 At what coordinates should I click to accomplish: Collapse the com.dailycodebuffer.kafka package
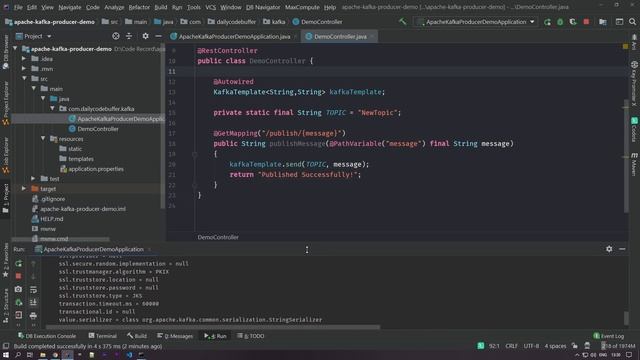point(53,109)
